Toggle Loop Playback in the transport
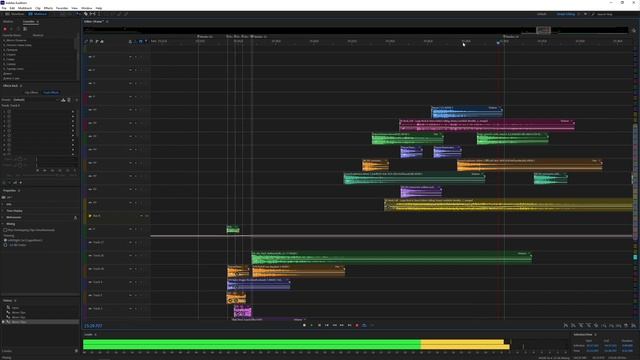 click(364, 325)
